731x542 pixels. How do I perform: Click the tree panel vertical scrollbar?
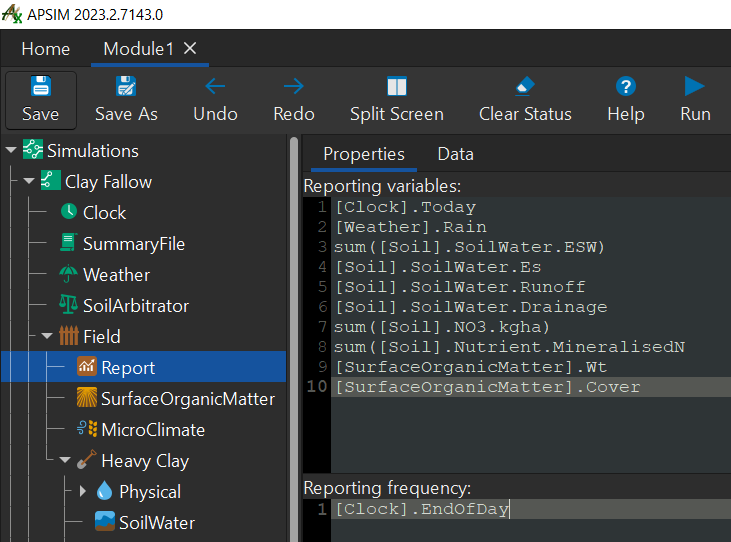(x=294, y=338)
